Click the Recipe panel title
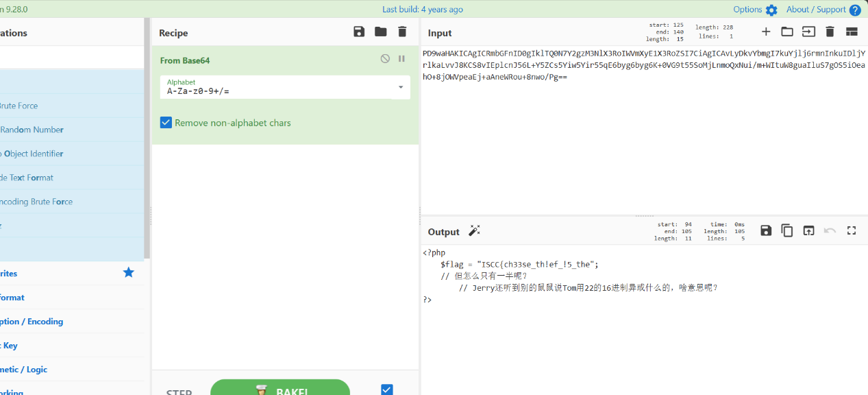 coord(173,33)
